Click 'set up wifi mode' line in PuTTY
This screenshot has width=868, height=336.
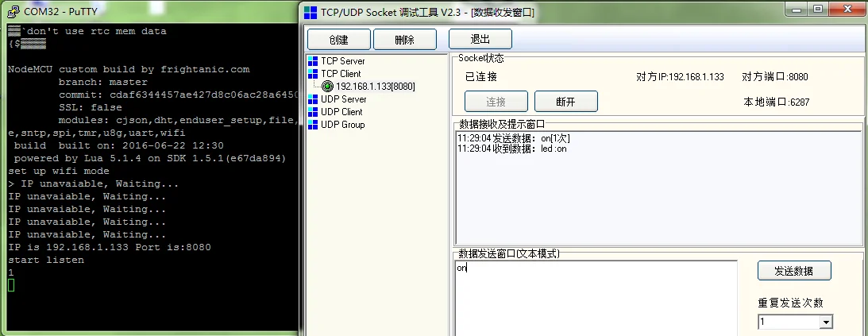click(59, 171)
